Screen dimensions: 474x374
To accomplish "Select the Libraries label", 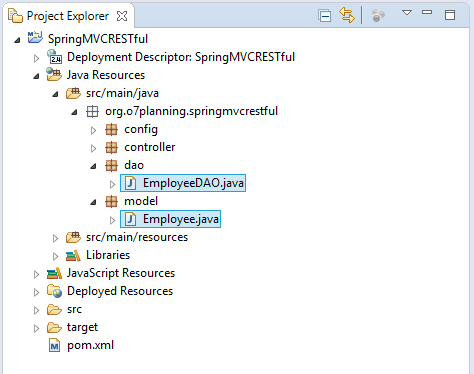I will pyautogui.click(x=108, y=255).
